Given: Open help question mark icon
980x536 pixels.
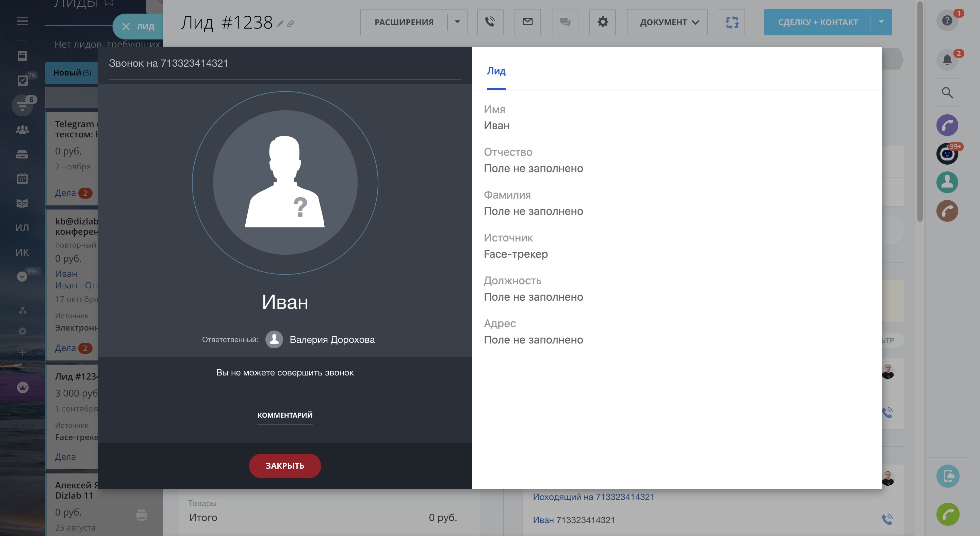Looking at the screenshot, I should click(947, 20).
